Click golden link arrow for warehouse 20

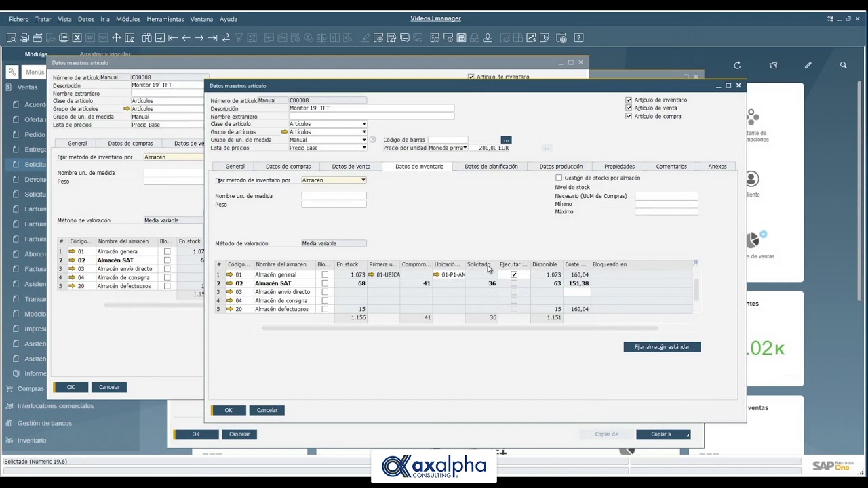(x=230, y=309)
